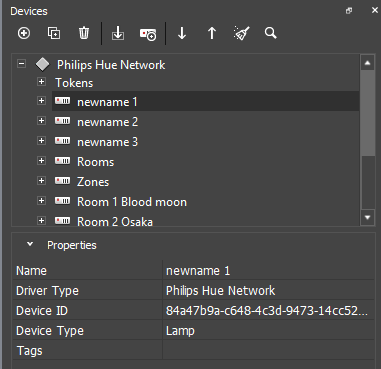The width and height of the screenshot is (381, 369).
Task: Click the tree scrollbar down arrow
Action: pos(368,218)
